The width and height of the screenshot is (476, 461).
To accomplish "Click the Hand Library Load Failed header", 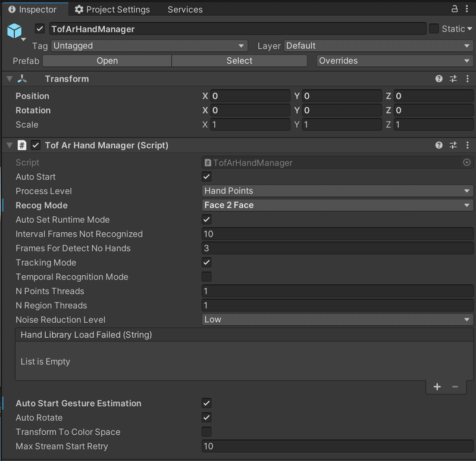I will [x=245, y=335].
